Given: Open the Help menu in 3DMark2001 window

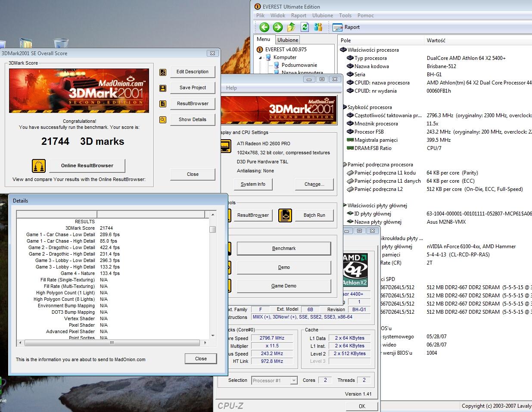Looking at the screenshot, I should click(x=231, y=88).
